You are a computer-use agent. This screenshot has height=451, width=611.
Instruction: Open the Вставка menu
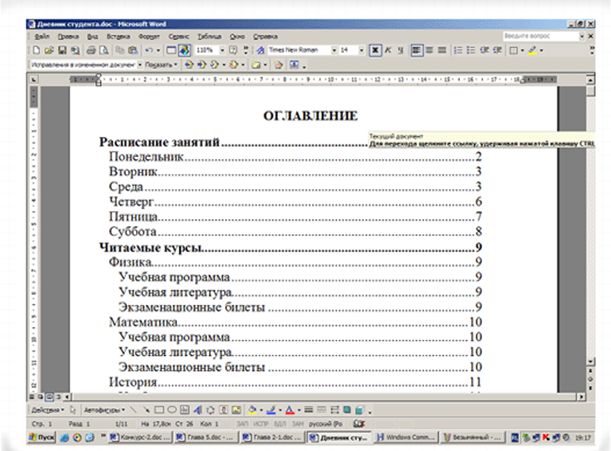[118, 36]
